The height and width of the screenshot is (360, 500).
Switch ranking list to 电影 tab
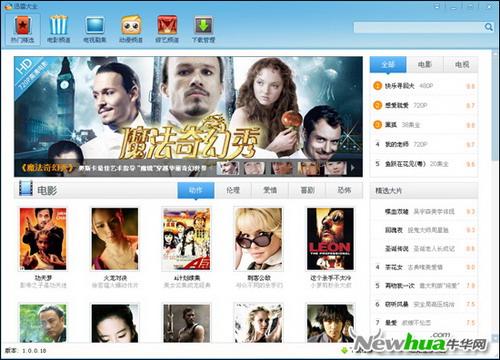point(425,64)
